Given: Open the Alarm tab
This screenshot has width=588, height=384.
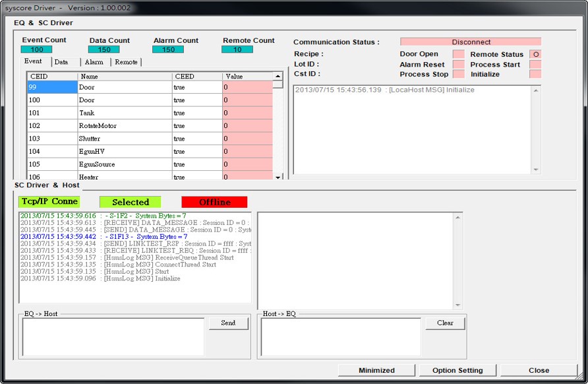Looking at the screenshot, I should point(94,62).
